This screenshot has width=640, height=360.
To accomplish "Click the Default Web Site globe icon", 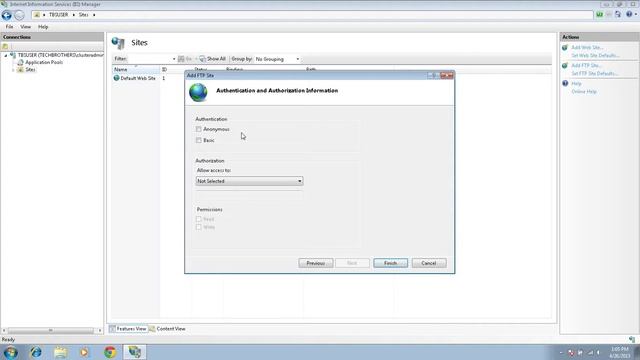I will pyautogui.click(x=116, y=78).
